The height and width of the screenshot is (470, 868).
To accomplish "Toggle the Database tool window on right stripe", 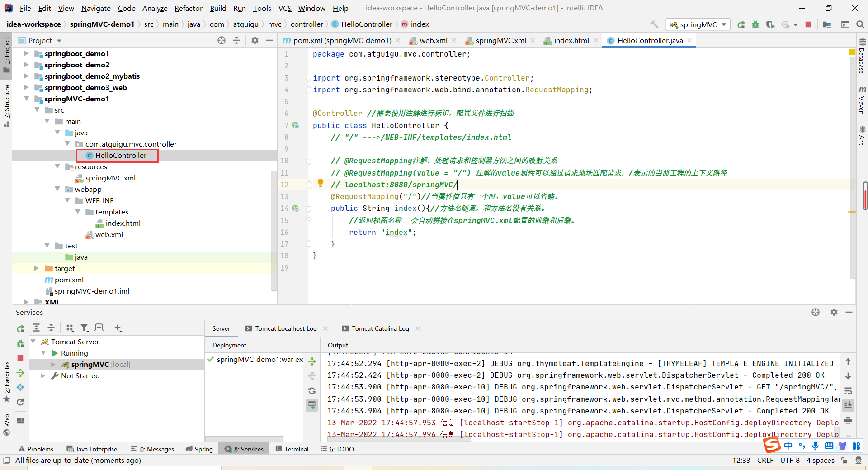I will point(862,56).
